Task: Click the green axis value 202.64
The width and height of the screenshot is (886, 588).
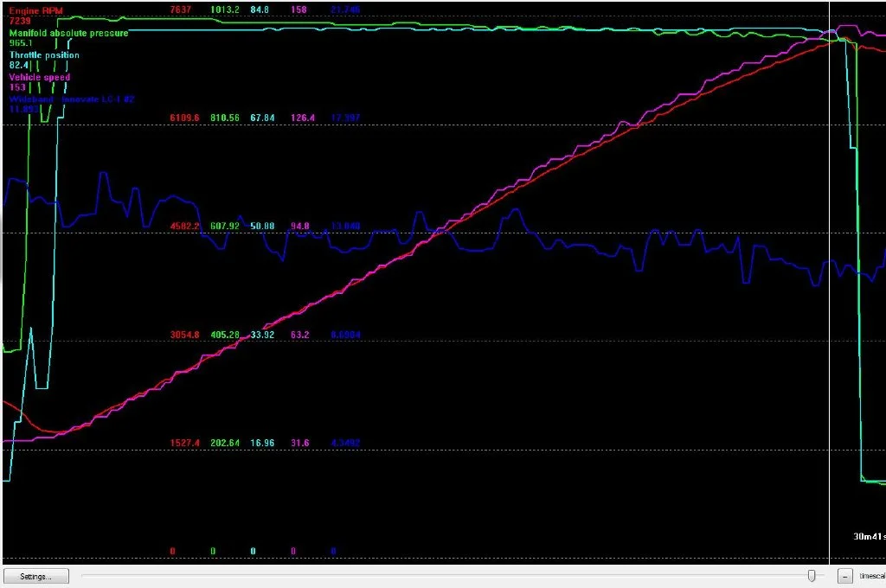Action: coord(225,444)
